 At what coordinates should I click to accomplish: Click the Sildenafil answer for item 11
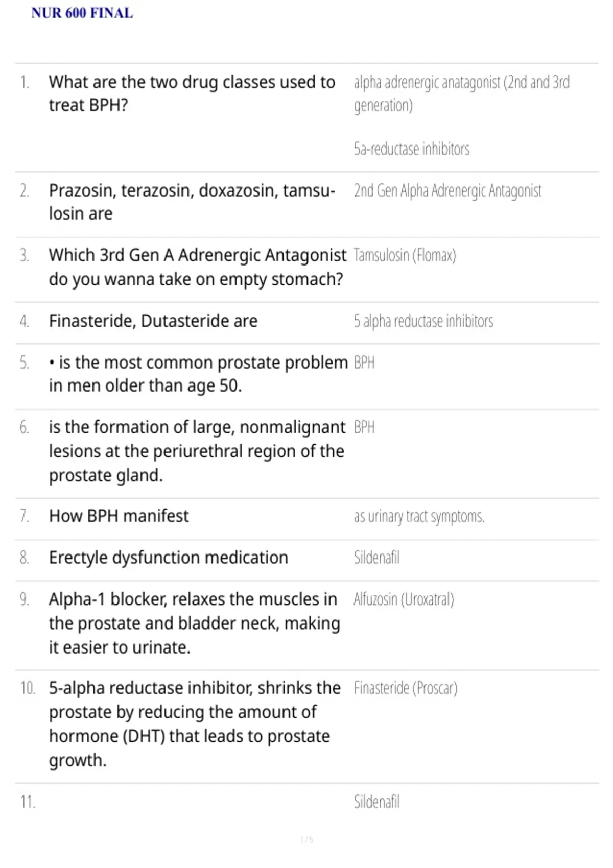tap(377, 802)
